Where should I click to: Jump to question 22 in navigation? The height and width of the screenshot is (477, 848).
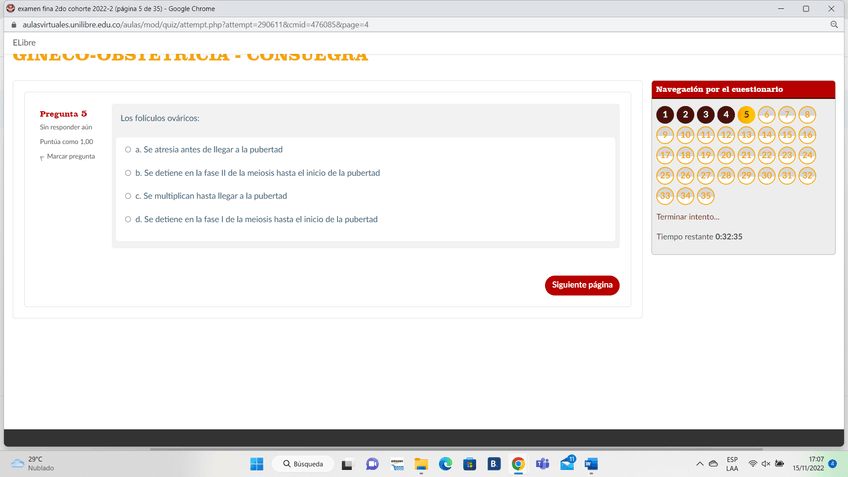[766, 155]
